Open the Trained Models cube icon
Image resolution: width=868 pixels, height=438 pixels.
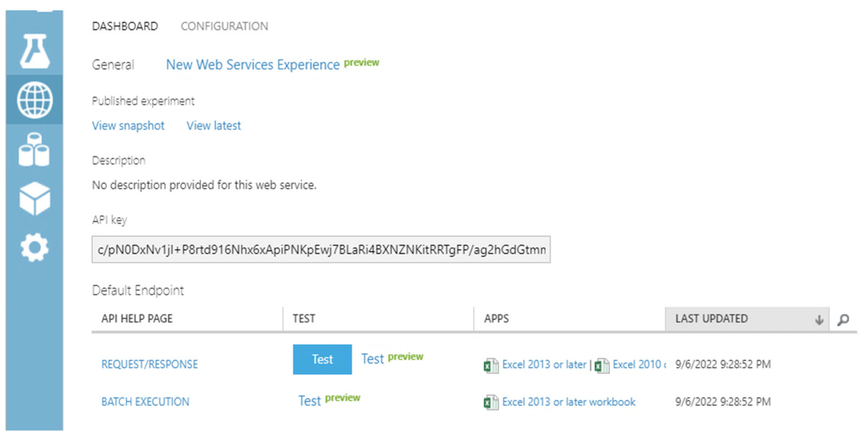coord(35,199)
